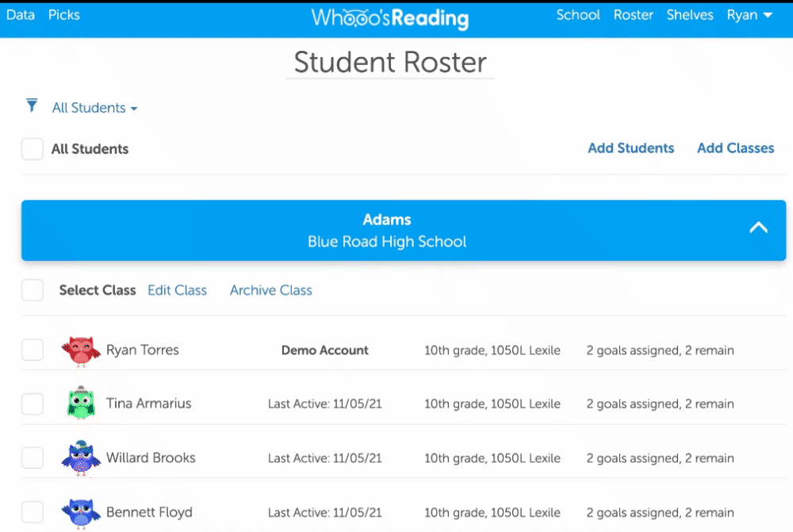Open the Ryan account dropdown menu
The height and width of the screenshot is (532, 793).
749,15
